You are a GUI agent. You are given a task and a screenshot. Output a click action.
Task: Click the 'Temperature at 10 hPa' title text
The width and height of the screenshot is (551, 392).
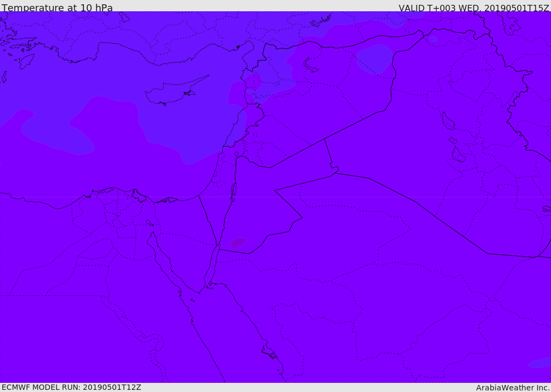57,8
